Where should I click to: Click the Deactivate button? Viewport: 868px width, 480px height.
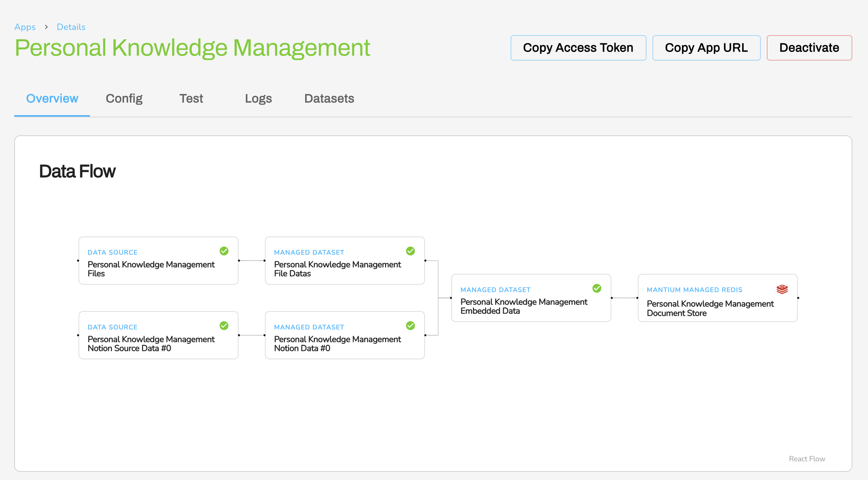(809, 48)
